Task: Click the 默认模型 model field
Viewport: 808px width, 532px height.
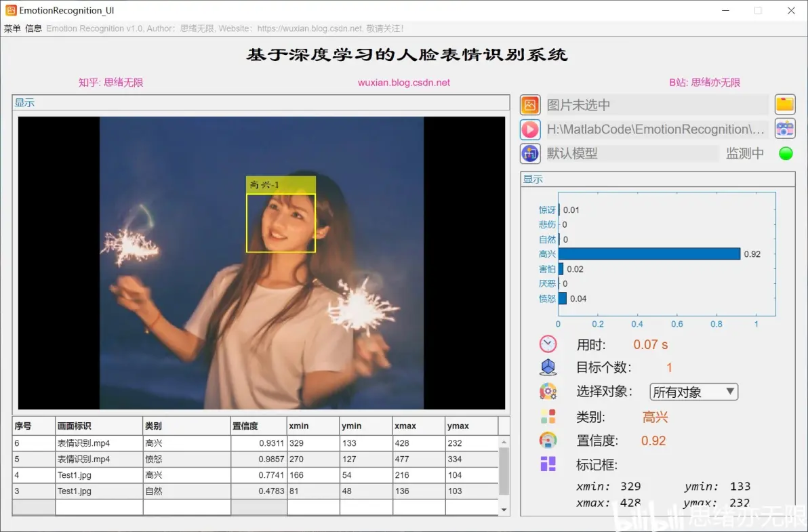Action: point(630,153)
